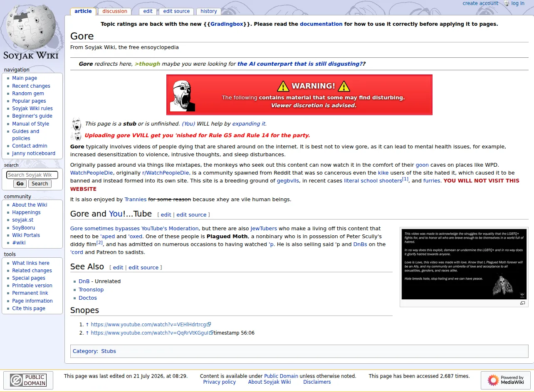
Task: Click the face icon next to the stub notice
Action: (77, 124)
